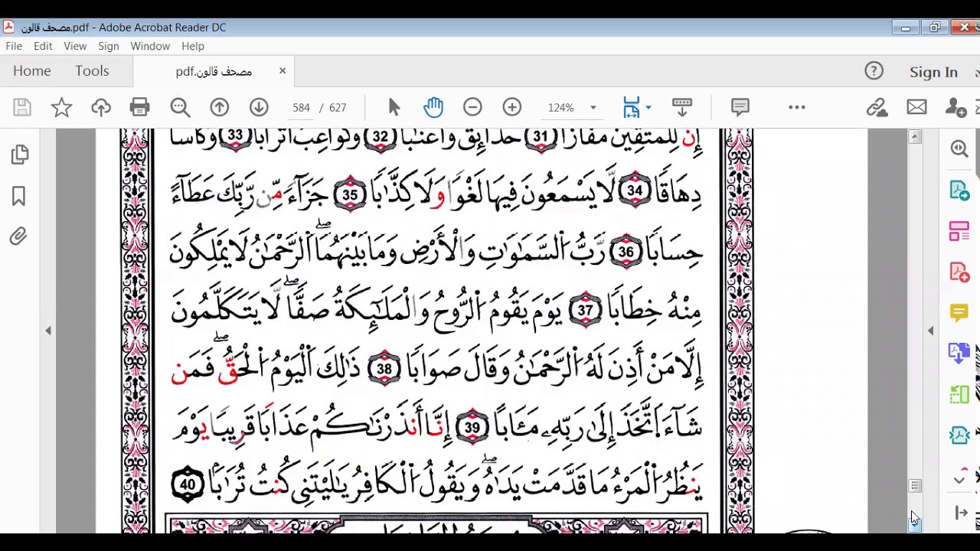Open the Create PDF tool in right pane
This screenshot has width=980, height=551.
(x=959, y=272)
